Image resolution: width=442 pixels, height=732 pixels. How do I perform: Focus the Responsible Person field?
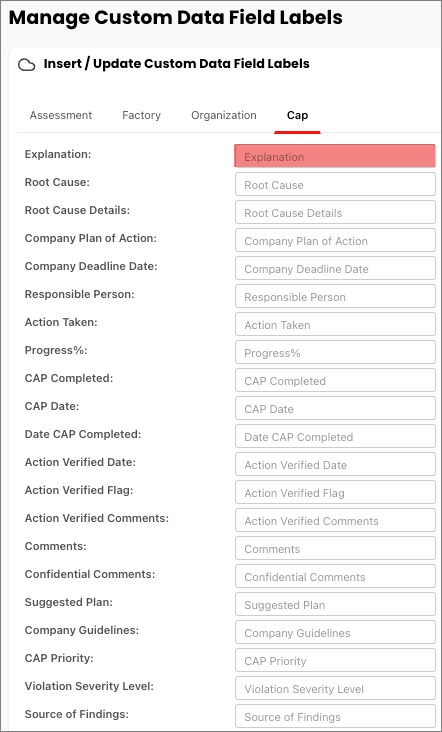point(335,296)
